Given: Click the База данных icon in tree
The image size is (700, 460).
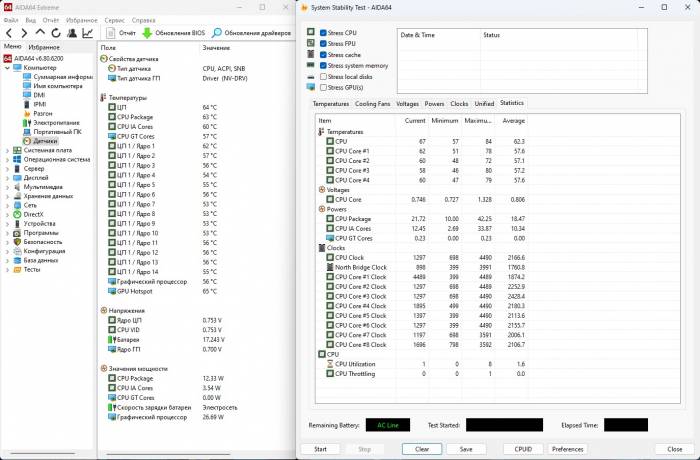Looking at the screenshot, I should pos(17,260).
